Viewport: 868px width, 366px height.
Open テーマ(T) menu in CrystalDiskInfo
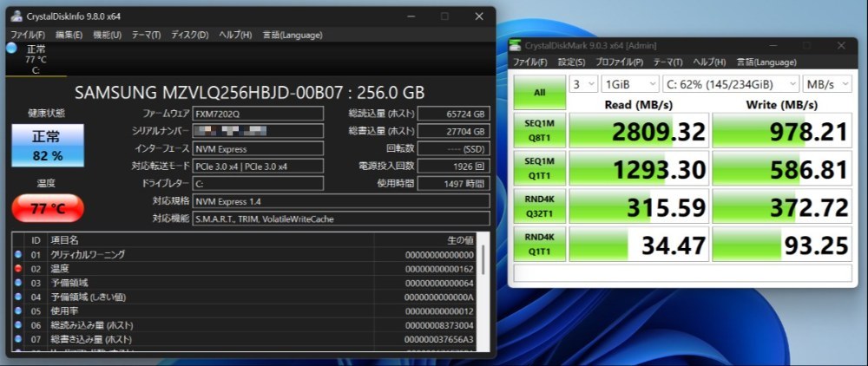coord(146,35)
